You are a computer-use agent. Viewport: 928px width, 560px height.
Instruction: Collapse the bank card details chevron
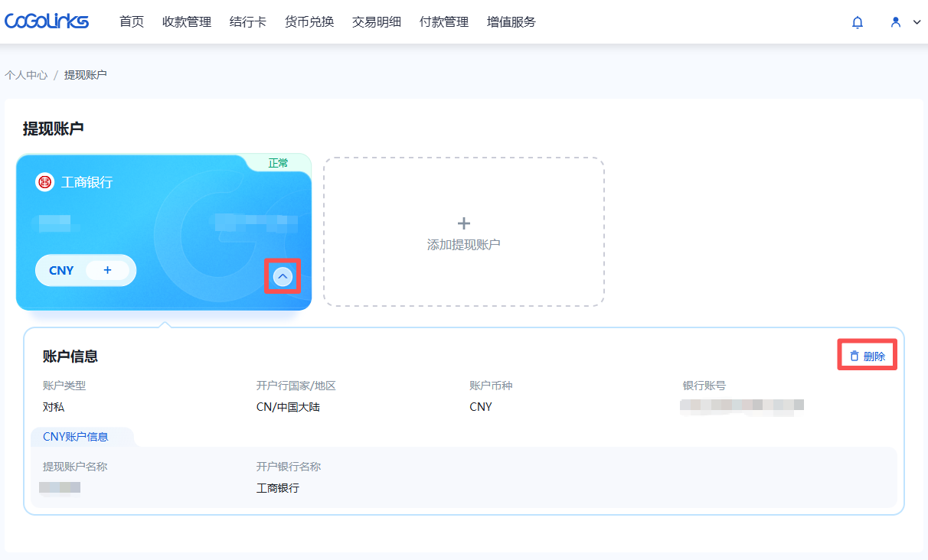tap(283, 276)
